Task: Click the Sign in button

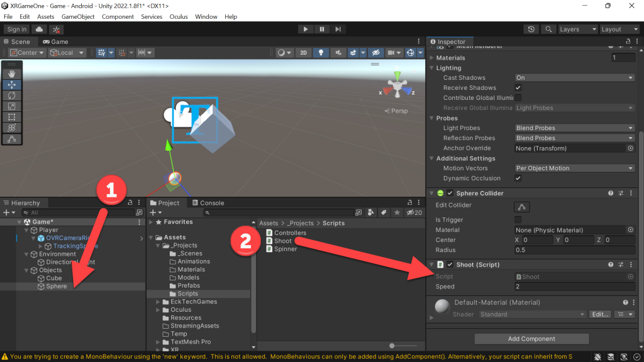Action: pyautogui.click(x=17, y=29)
